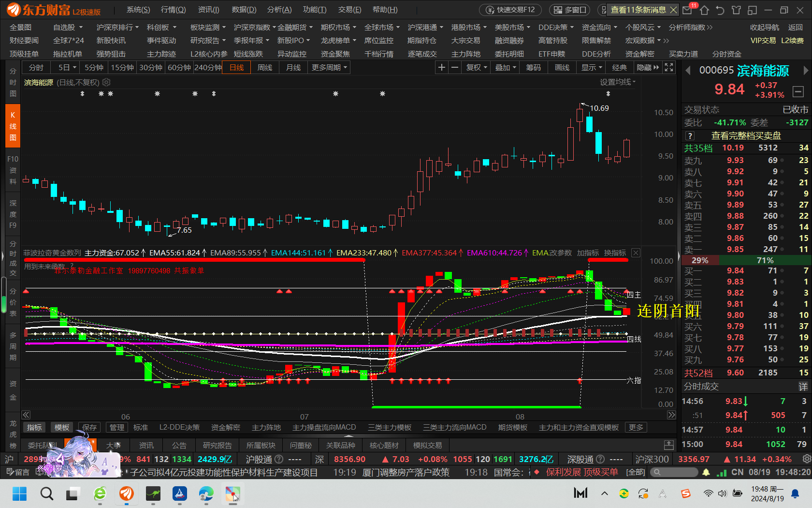Open the 叠加 overlay dropdown
The image size is (812, 508).
click(x=506, y=68)
